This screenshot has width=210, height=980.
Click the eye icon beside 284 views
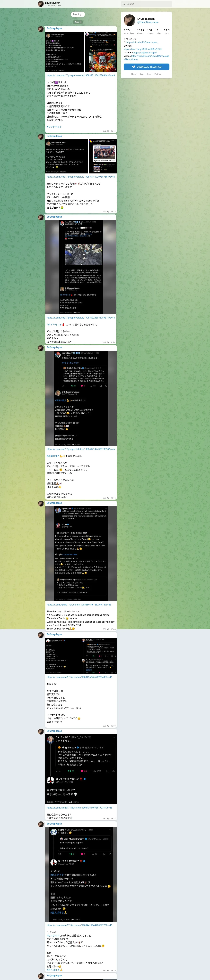point(107,342)
